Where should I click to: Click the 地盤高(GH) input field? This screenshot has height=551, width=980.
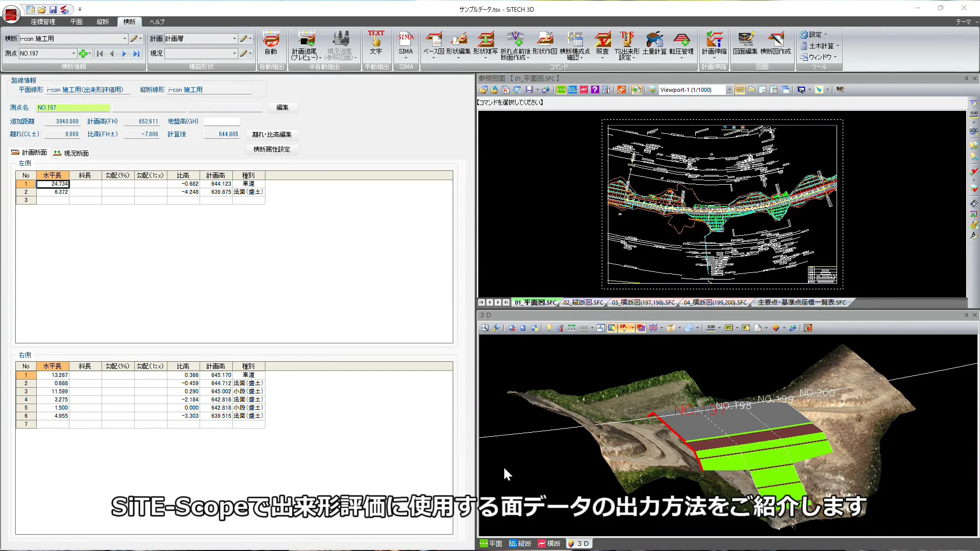tap(222, 121)
